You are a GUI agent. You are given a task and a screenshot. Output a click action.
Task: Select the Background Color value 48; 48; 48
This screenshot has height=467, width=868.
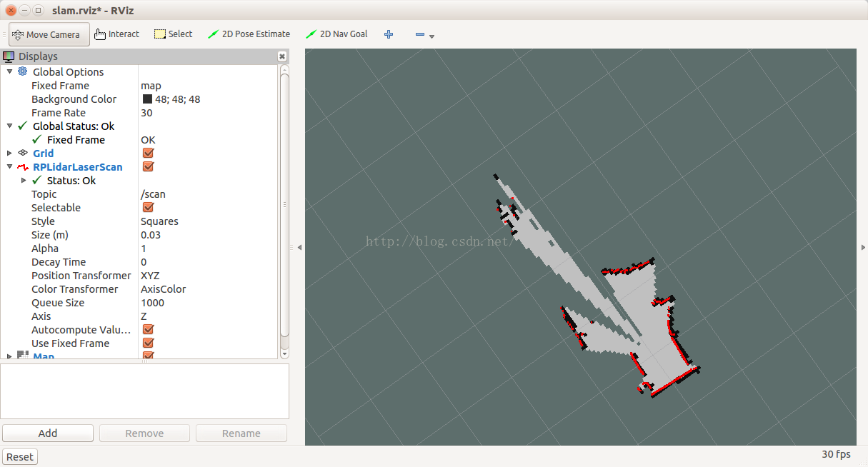[x=177, y=99]
